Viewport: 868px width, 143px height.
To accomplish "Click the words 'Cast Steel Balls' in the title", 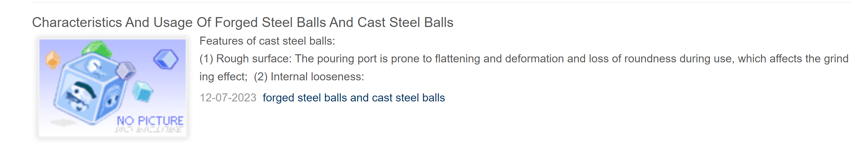I will pyautogui.click(x=405, y=22).
